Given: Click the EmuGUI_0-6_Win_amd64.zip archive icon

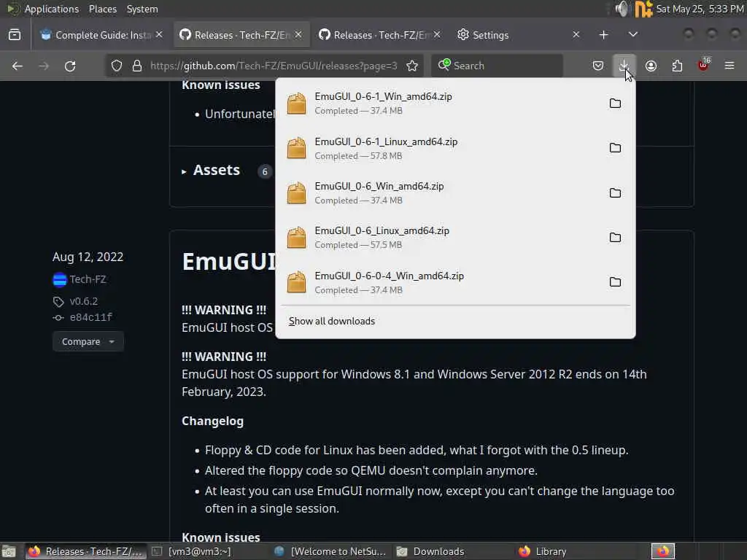Looking at the screenshot, I should tap(296, 192).
